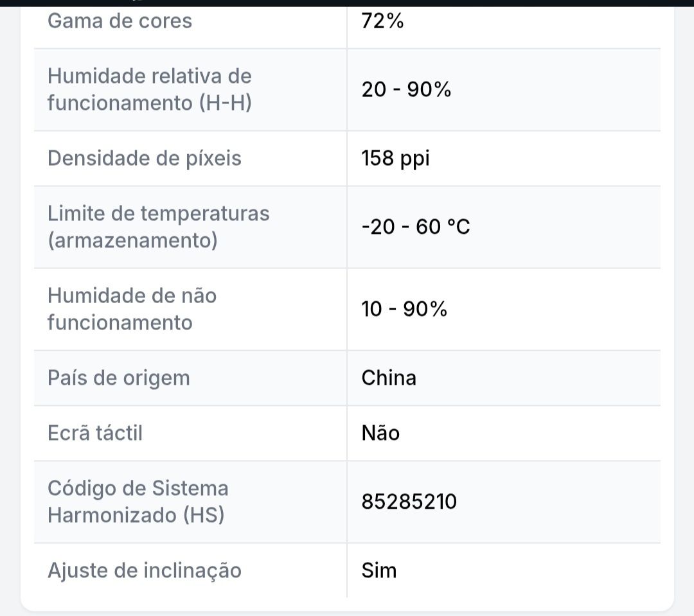Click Limite de temperaturas (armazenamento) label
The width and height of the screenshot is (694, 616).
coord(159,227)
